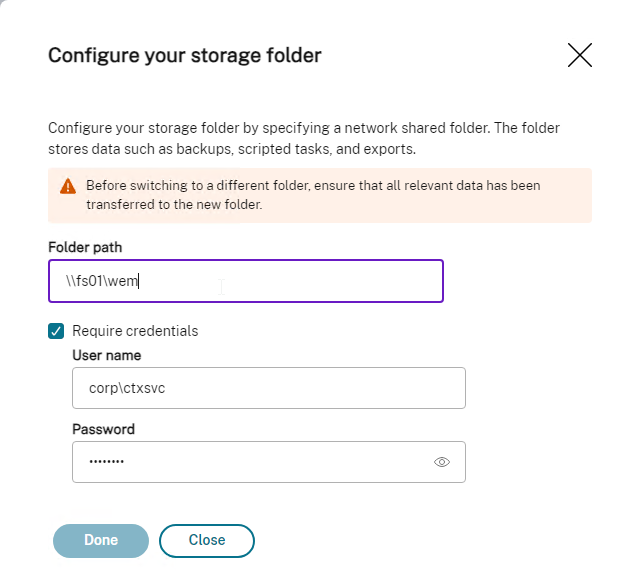Viewport: 618px width, 575px height.
Task: Click the Configure your storage folder heading
Action: pyautogui.click(x=185, y=55)
